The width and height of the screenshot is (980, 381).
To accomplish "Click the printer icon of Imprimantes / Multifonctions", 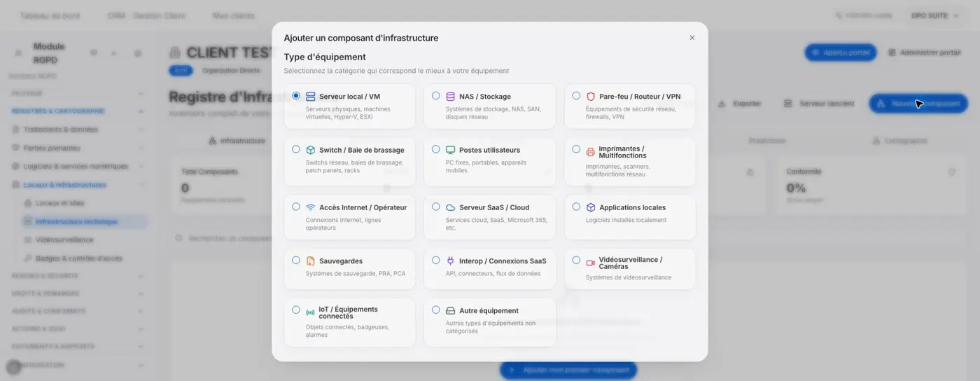I will [591, 152].
